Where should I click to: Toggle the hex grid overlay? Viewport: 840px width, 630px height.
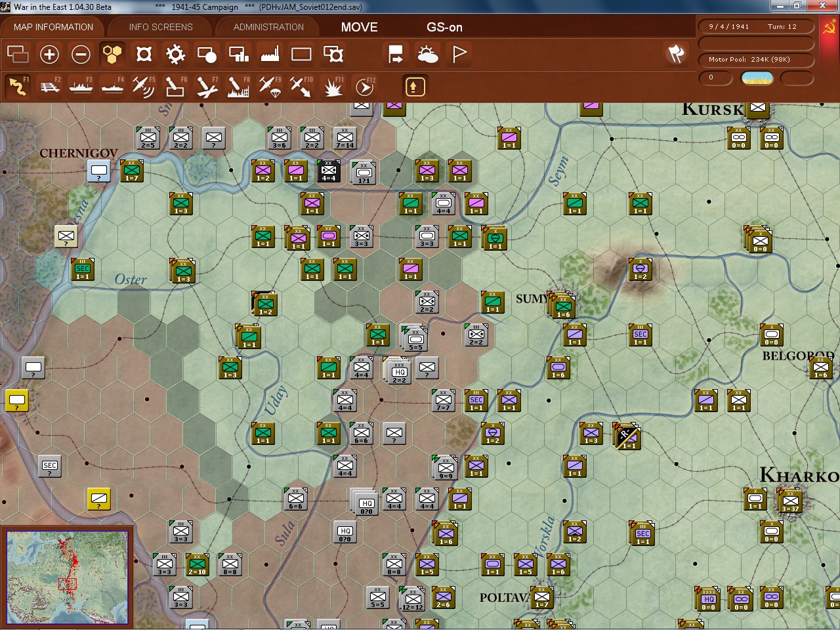pyautogui.click(x=112, y=54)
